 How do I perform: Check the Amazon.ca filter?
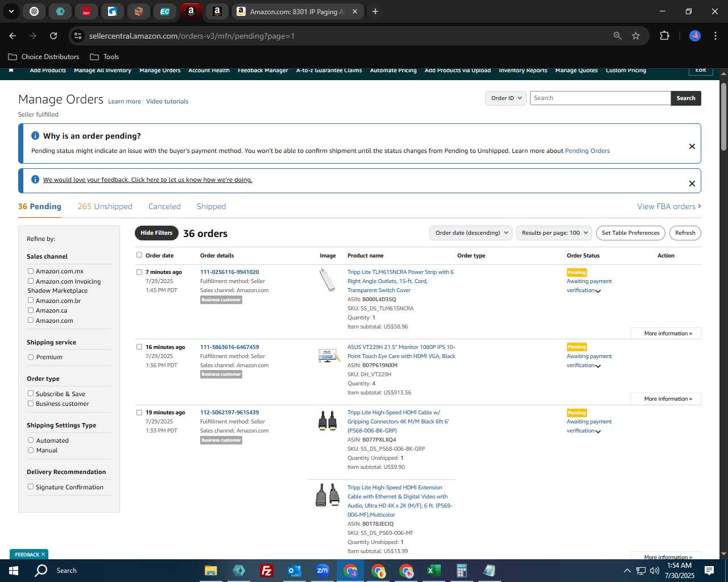click(x=31, y=310)
